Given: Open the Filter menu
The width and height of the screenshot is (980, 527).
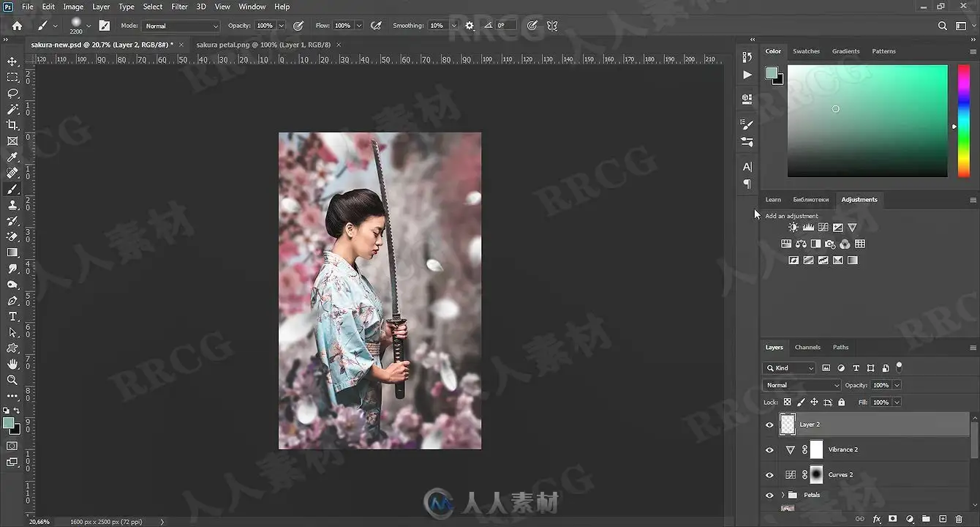Looking at the screenshot, I should coord(179,7).
